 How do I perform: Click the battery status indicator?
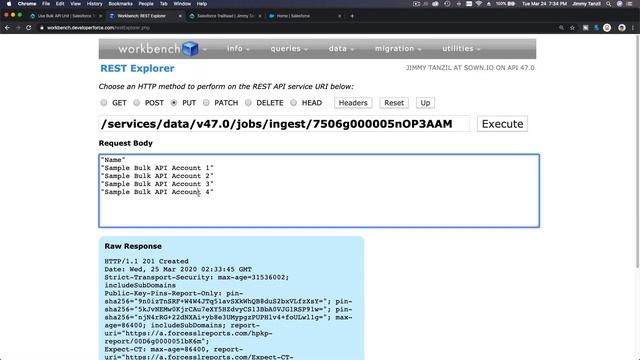tap(506, 4)
